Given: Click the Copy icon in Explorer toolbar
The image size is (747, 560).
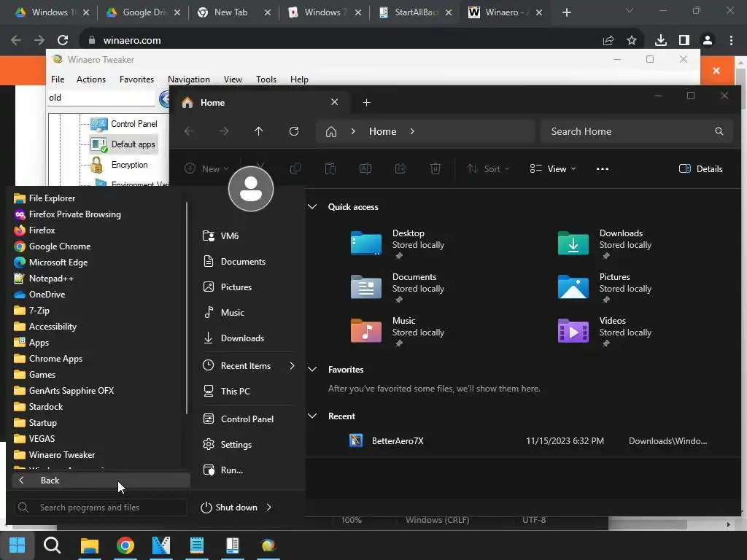Looking at the screenshot, I should (x=295, y=168).
